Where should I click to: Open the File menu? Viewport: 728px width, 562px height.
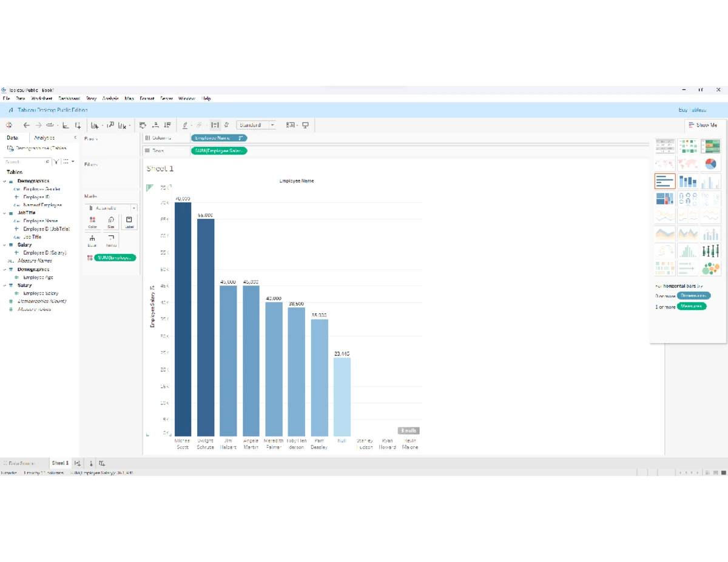[x=6, y=98]
